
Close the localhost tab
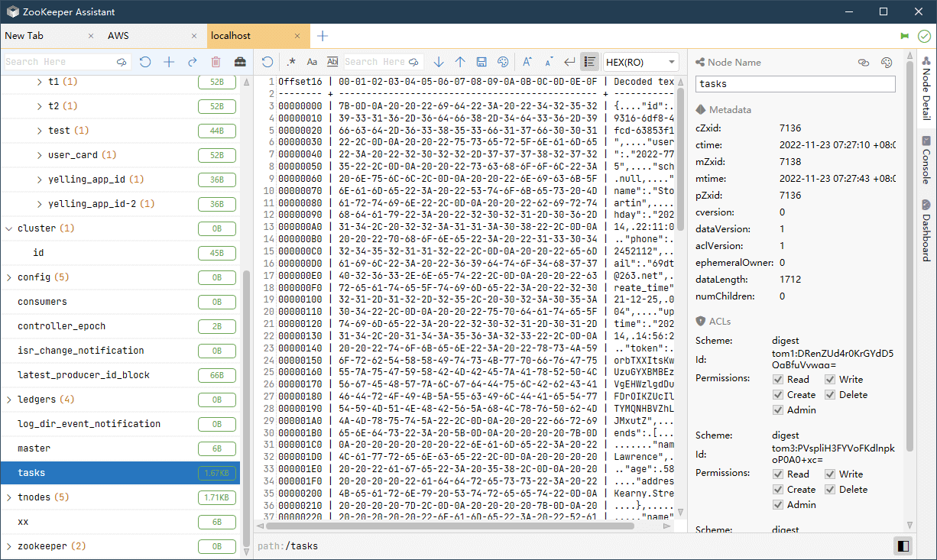click(298, 36)
